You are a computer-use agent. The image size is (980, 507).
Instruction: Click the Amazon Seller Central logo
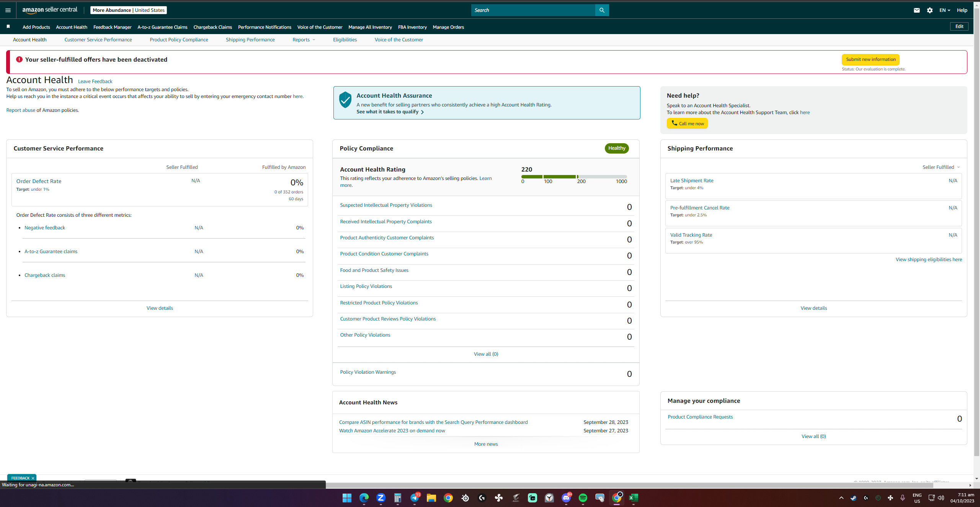coord(50,10)
